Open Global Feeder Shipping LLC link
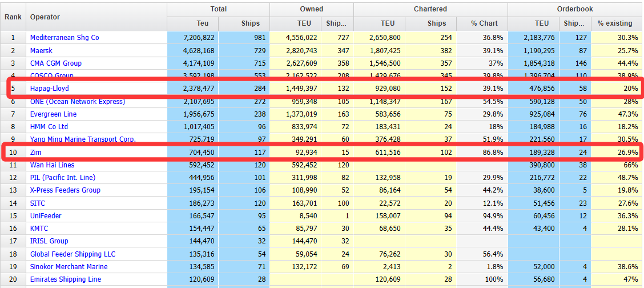The image size is (644, 288). pyautogui.click(x=73, y=254)
